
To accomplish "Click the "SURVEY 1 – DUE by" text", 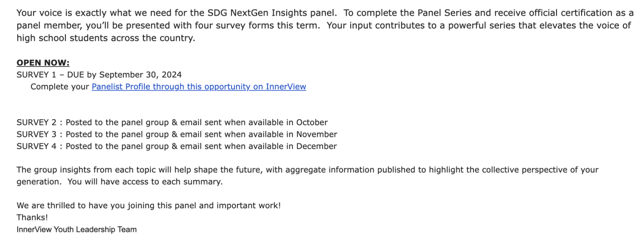I will [x=56, y=74].
